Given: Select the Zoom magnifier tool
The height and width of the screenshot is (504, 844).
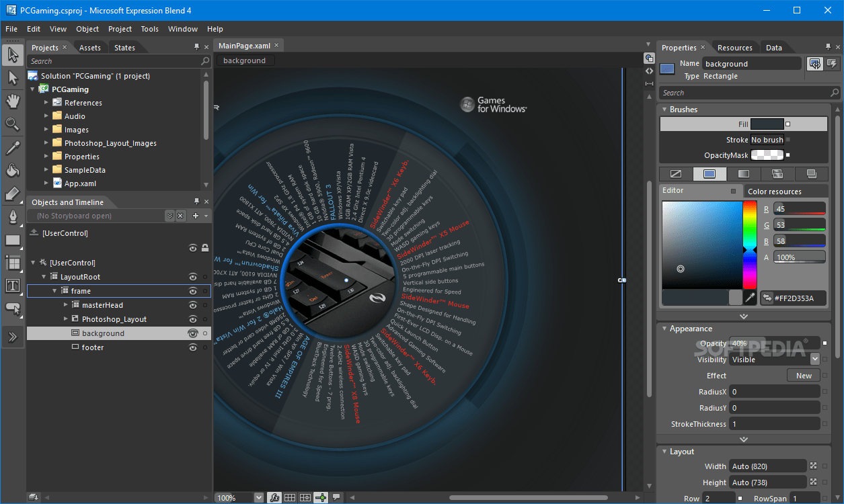Looking at the screenshot, I should [x=12, y=124].
